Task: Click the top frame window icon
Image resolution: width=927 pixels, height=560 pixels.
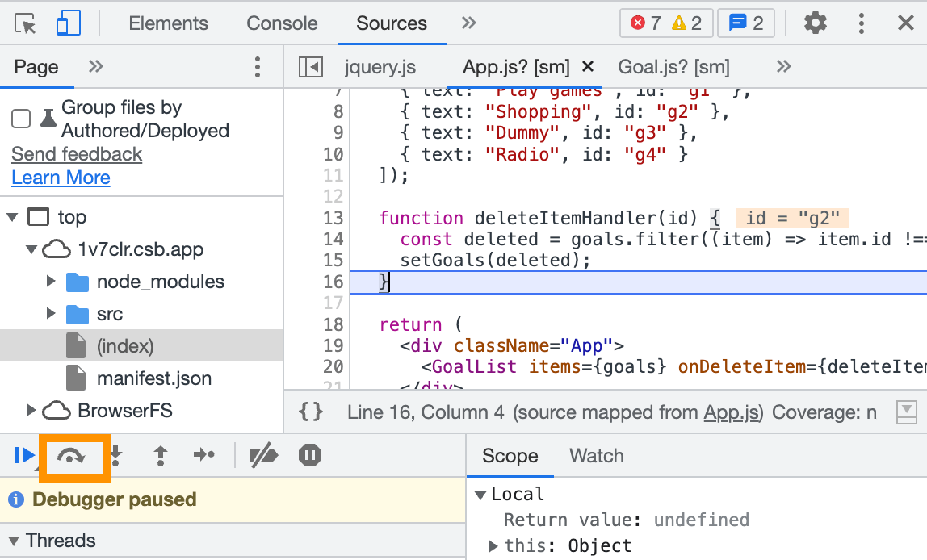Action: click(x=39, y=217)
